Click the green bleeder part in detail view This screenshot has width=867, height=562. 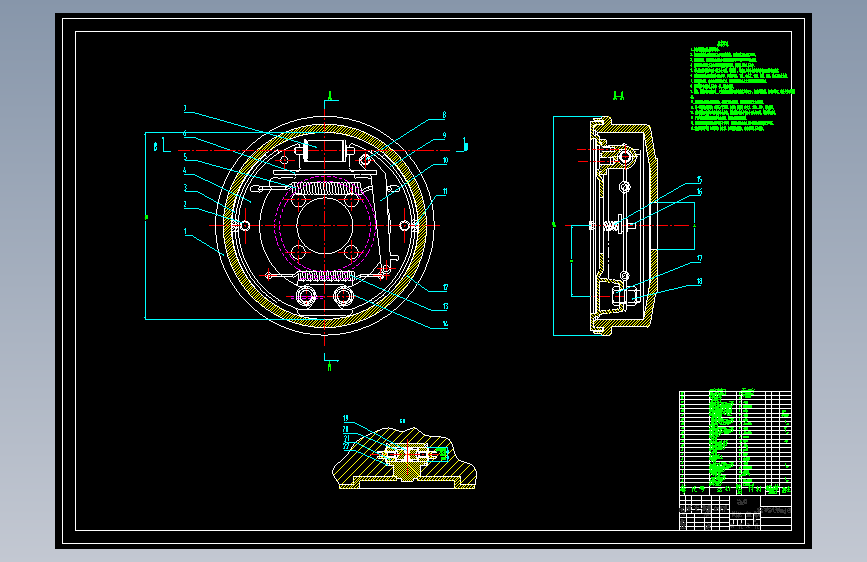click(x=441, y=454)
